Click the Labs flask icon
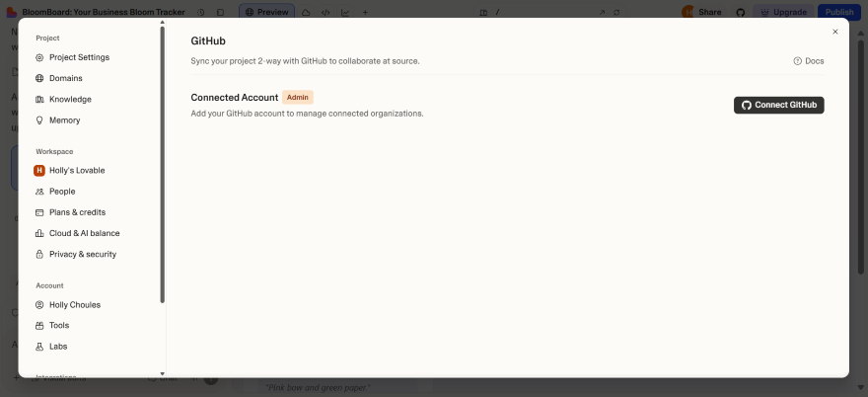Screen dimensions: 868x397 (x=39, y=347)
